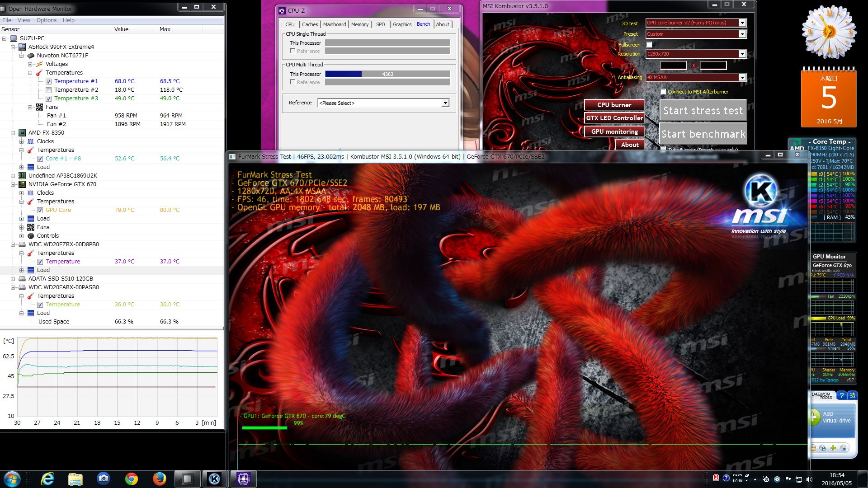Open the Resolution dropdown
This screenshot has height=488, width=868.
point(742,54)
